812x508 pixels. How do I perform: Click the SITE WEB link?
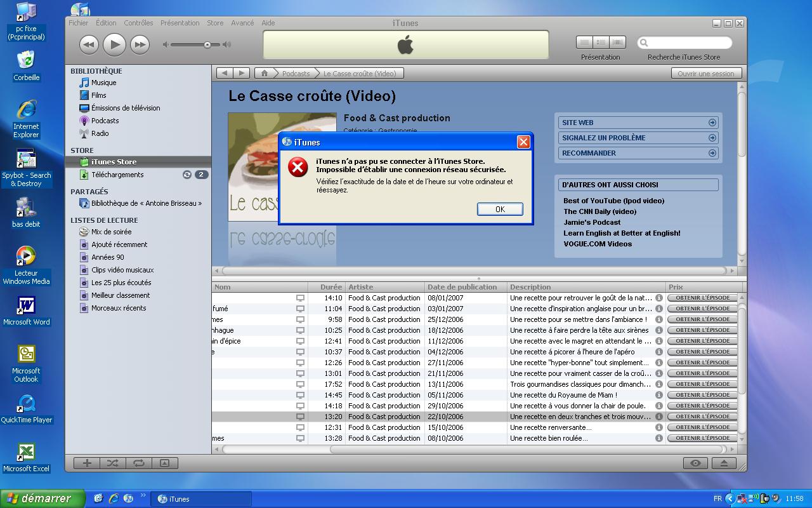638,123
